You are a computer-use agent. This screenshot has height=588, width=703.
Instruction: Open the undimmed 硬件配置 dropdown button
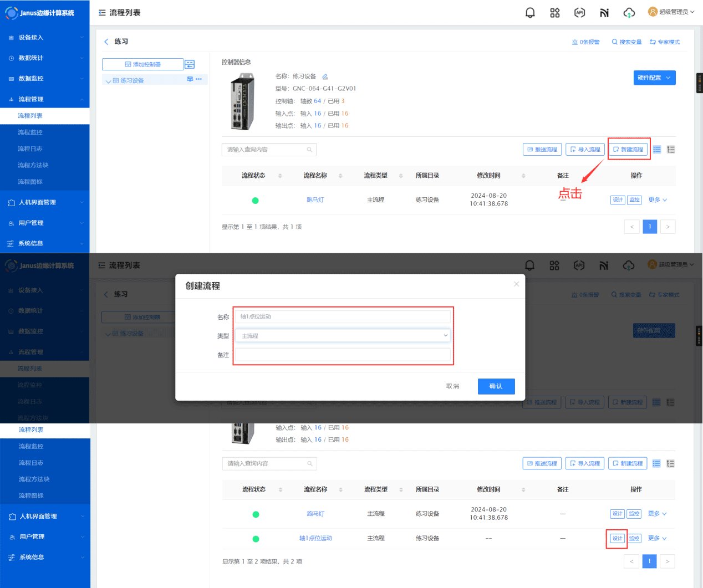654,78
